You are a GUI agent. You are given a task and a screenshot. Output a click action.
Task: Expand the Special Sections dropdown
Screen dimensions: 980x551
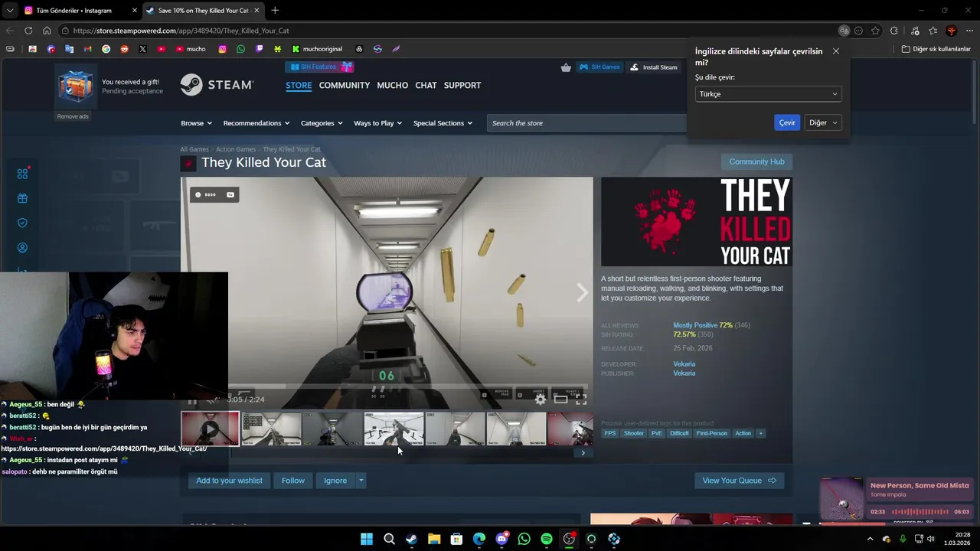[x=443, y=123]
